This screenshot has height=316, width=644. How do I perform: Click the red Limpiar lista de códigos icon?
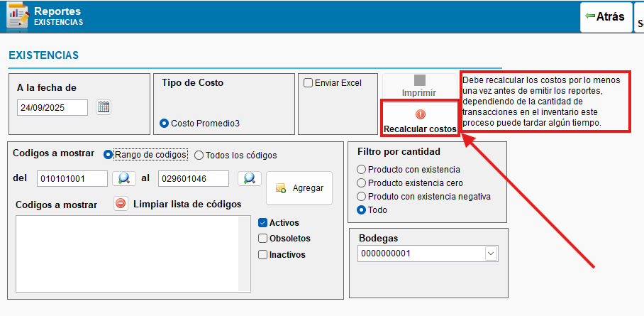pyautogui.click(x=121, y=203)
